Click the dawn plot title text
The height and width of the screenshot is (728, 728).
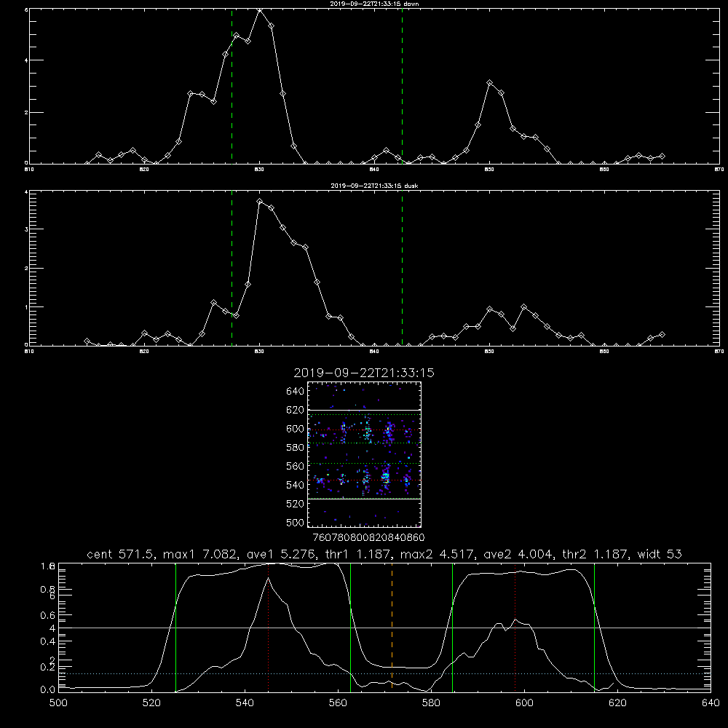374,4
